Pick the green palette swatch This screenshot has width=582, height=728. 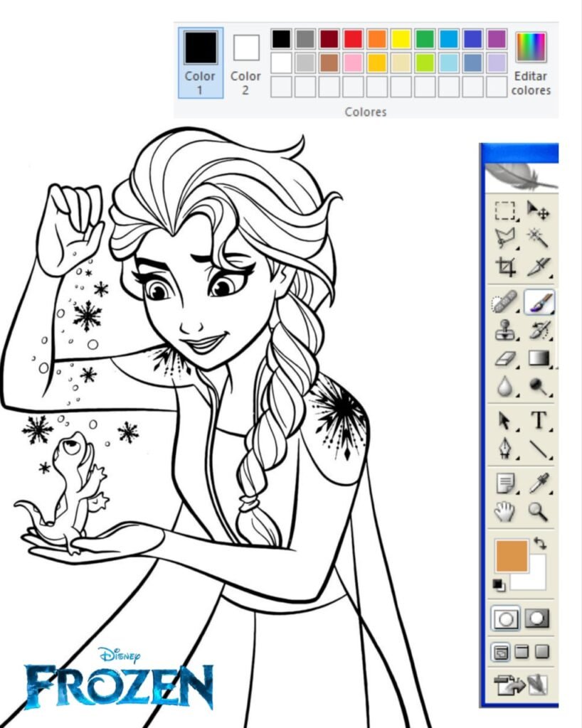coord(425,38)
